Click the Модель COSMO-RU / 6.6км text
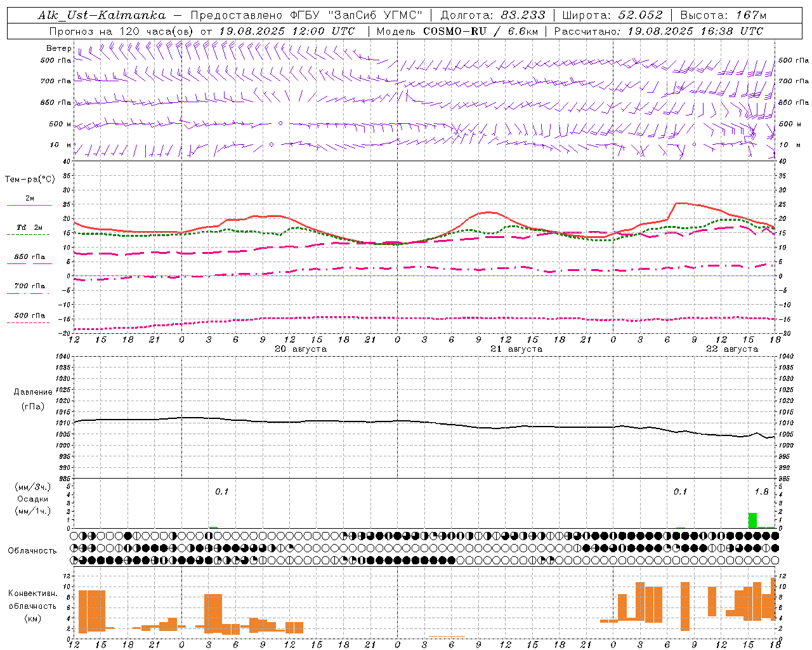Image resolution: width=812 pixels, height=650 pixels. point(457,31)
